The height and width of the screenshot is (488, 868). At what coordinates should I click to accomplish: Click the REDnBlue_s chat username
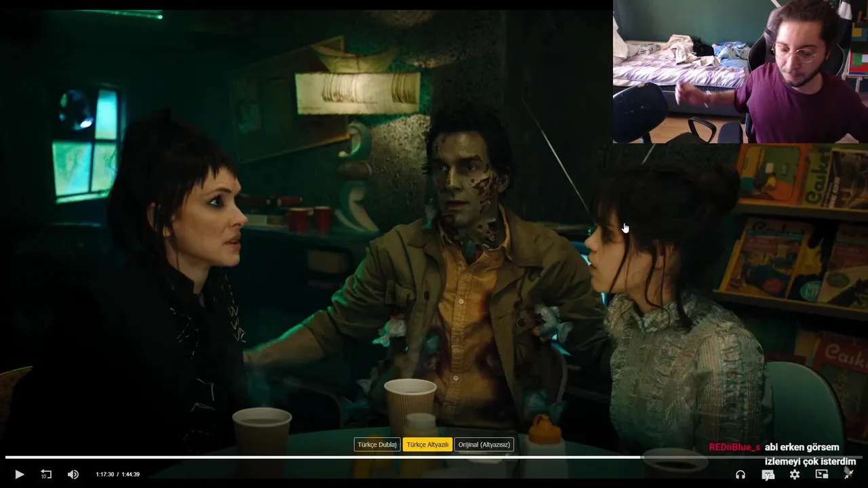tap(734, 447)
